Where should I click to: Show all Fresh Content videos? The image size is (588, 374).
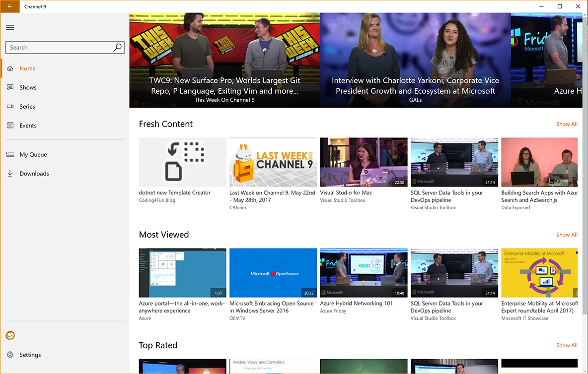(x=567, y=124)
